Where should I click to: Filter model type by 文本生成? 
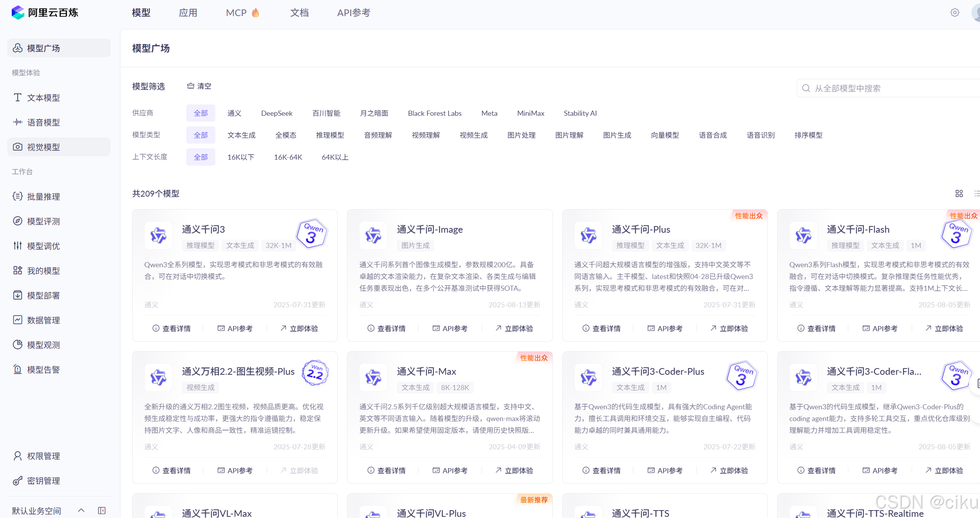[242, 135]
